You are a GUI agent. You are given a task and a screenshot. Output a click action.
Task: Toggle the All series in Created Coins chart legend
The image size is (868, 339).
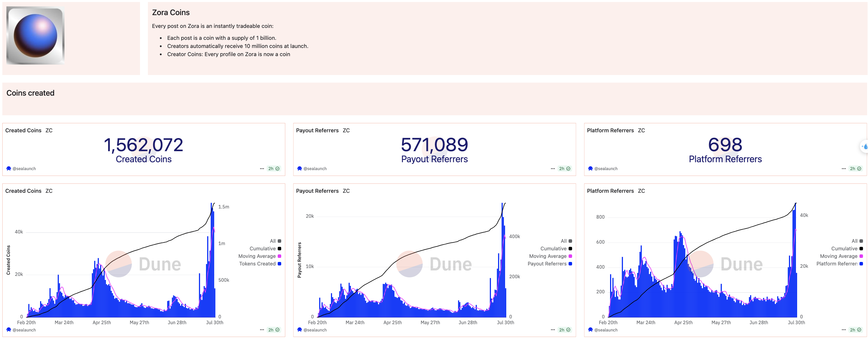pyautogui.click(x=275, y=241)
